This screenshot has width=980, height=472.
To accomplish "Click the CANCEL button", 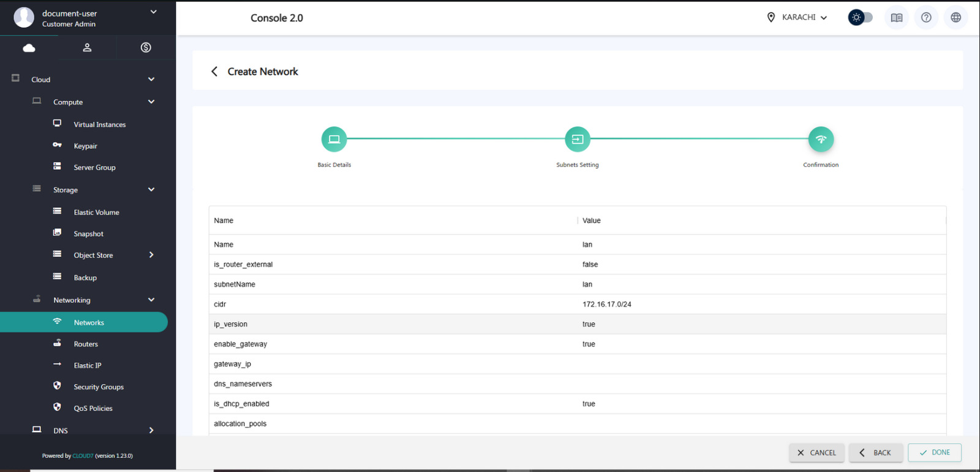I will coord(816,453).
